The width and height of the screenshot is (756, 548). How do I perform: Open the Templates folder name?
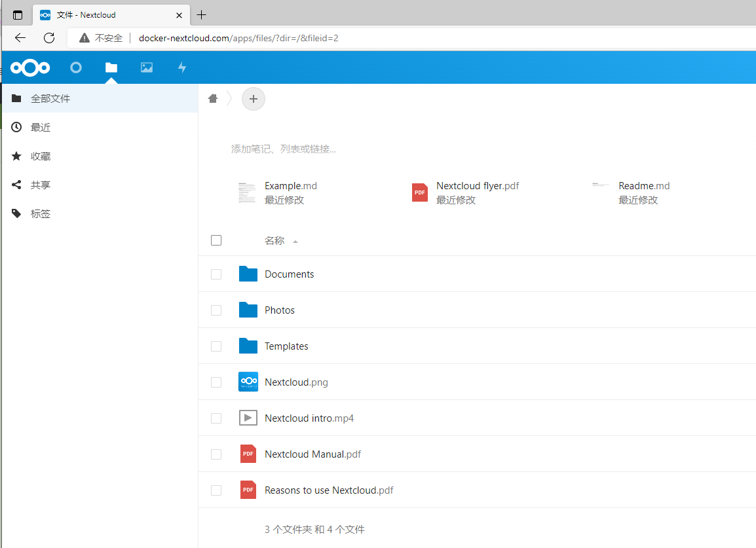coord(286,346)
